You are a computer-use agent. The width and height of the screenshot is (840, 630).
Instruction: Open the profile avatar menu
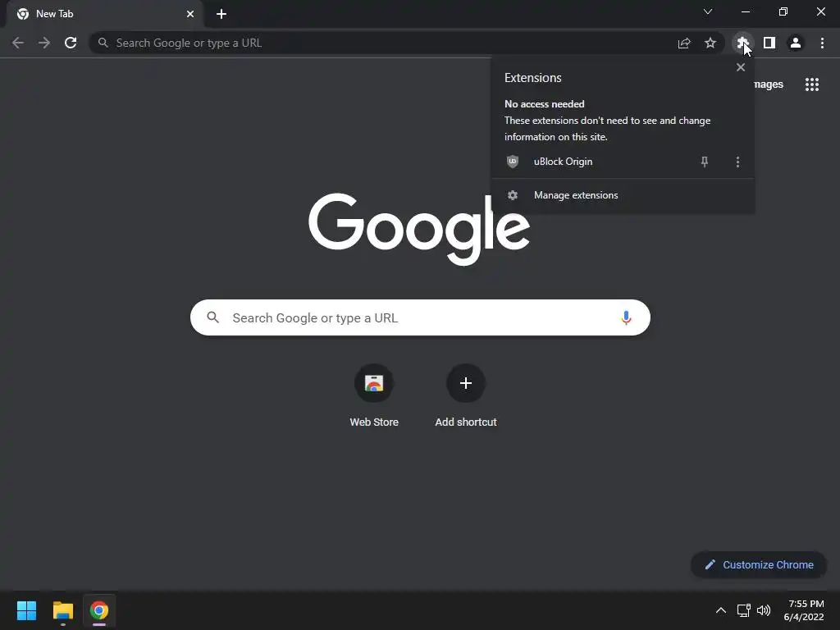[796, 43]
